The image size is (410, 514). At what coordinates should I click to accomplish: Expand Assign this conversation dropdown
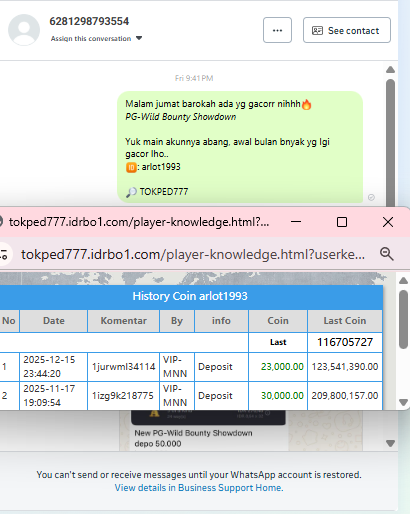96,39
